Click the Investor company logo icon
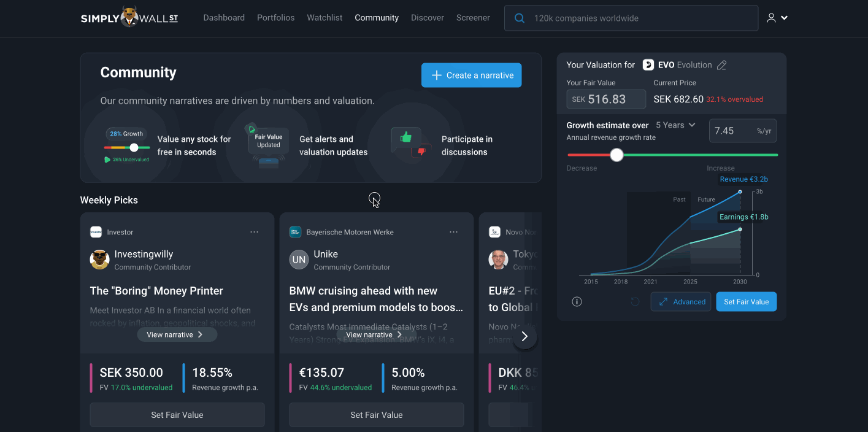Image resolution: width=868 pixels, height=432 pixels. [x=96, y=232]
